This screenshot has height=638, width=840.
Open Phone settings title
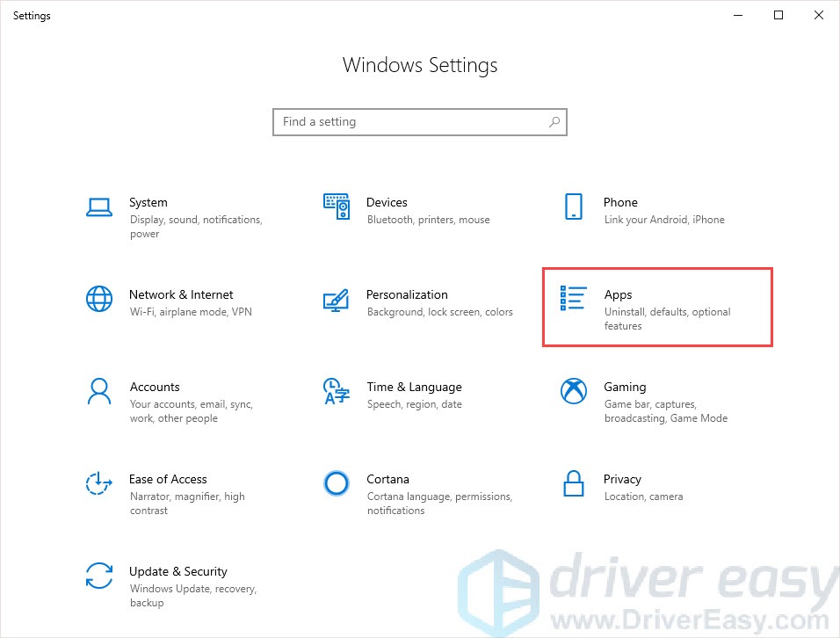(x=620, y=202)
